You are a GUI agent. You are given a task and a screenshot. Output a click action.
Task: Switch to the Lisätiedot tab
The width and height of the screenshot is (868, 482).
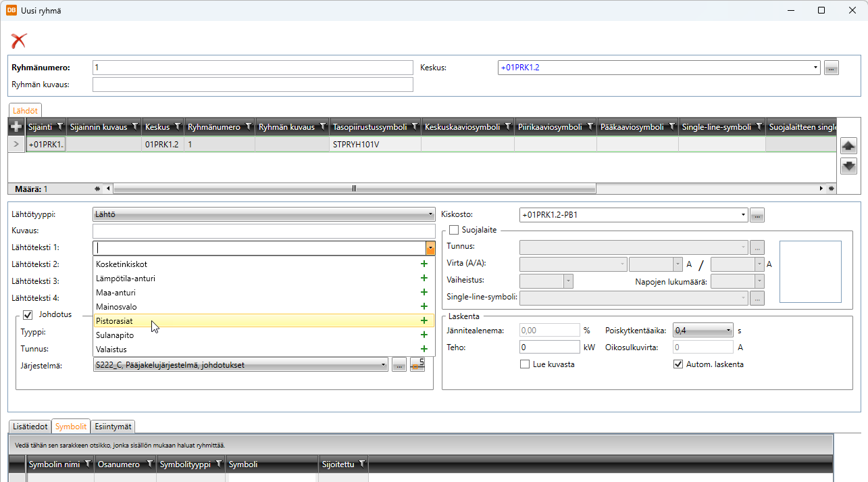click(x=30, y=427)
